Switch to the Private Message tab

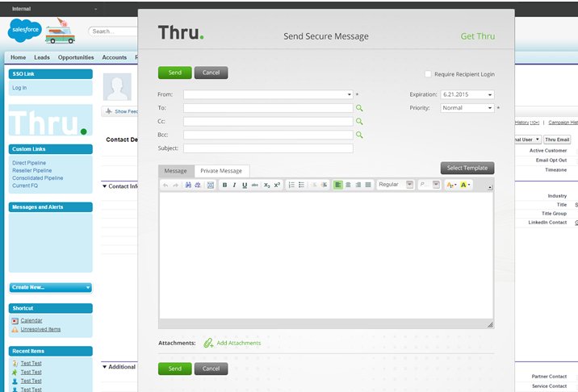pyautogui.click(x=221, y=171)
